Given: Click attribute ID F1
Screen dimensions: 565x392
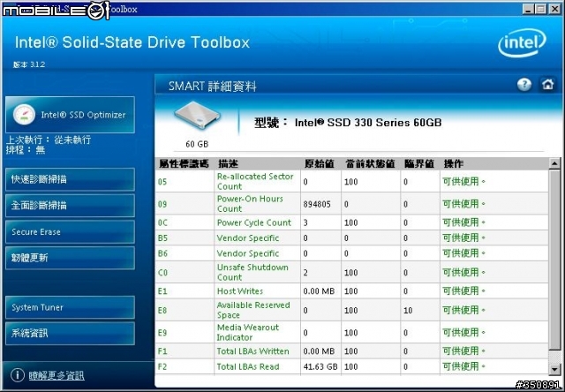Looking at the screenshot, I should click(162, 351).
